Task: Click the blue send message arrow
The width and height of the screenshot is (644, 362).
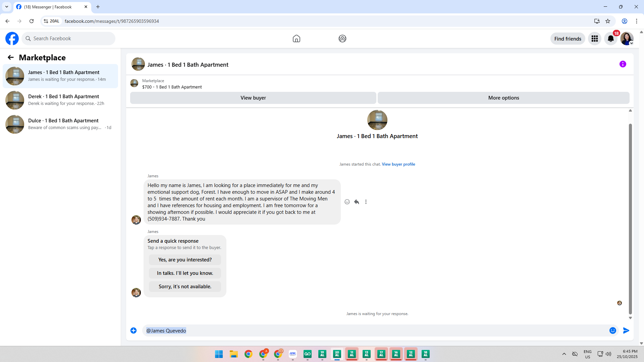Action: coord(626,330)
